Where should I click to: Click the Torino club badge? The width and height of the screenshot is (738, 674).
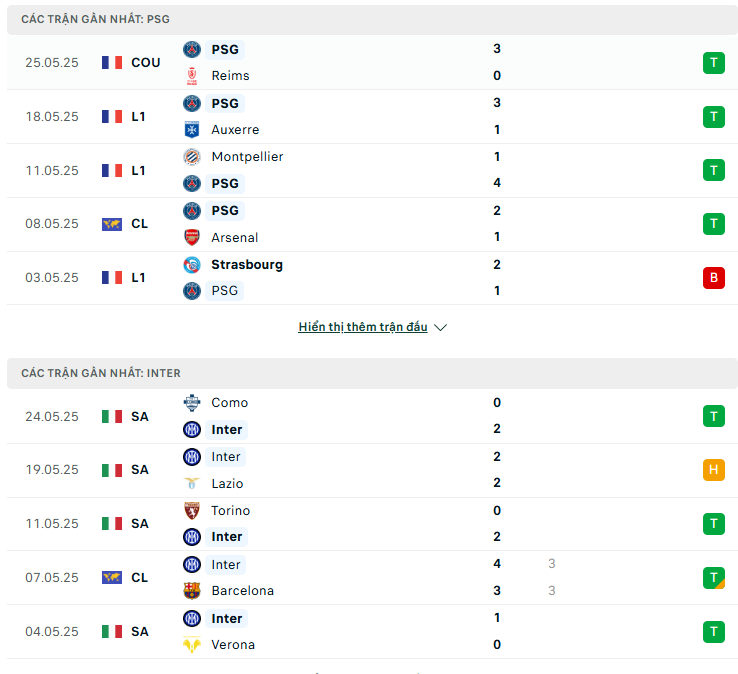click(x=192, y=511)
